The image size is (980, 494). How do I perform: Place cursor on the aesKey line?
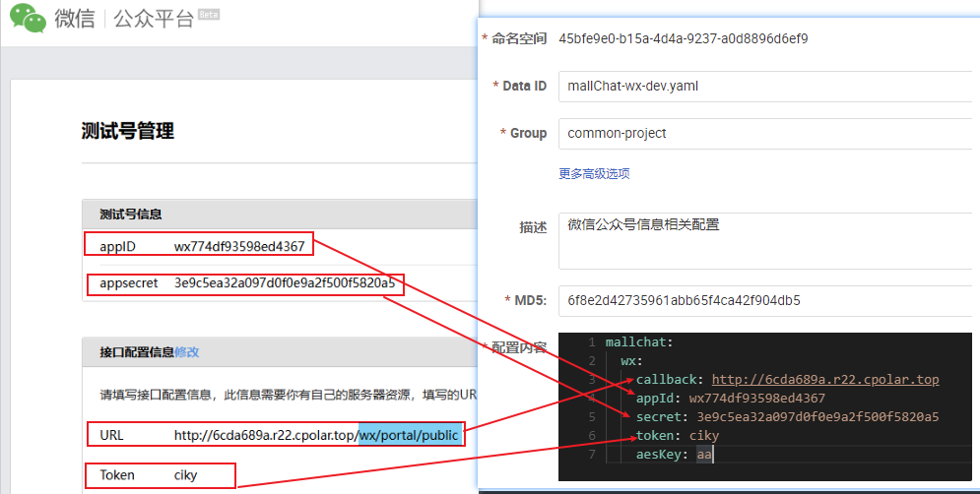674,454
